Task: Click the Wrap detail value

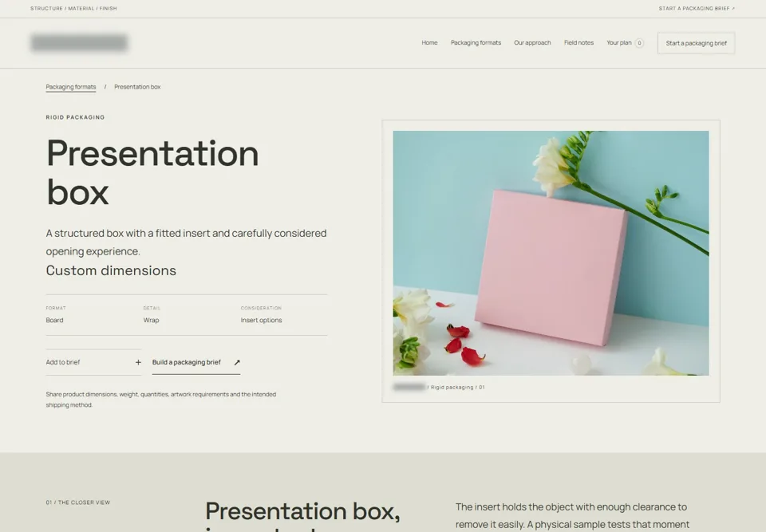Action: point(151,321)
